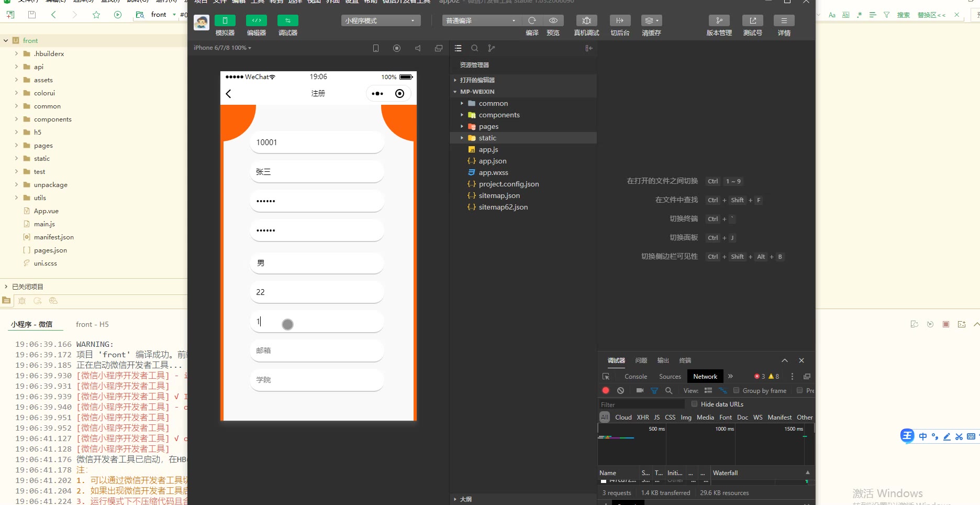Image resolution: width=980 pixels, height=505 pixels.
Task: Open the version management icon
Action: click(x=719, y=21)
